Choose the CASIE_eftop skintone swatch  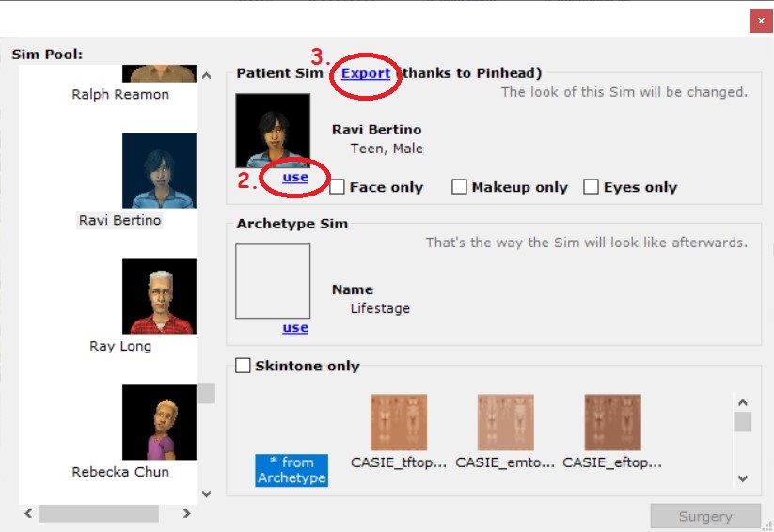tap(612, 422)
